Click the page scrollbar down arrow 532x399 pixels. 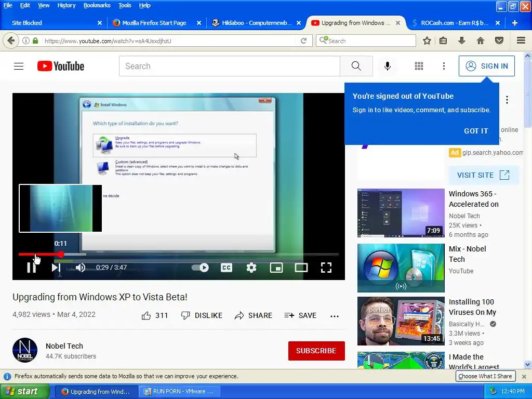click(x=528, y=365)
